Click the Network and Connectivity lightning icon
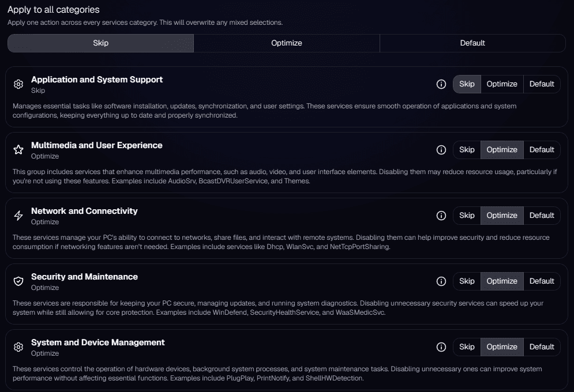 (18, 216)
